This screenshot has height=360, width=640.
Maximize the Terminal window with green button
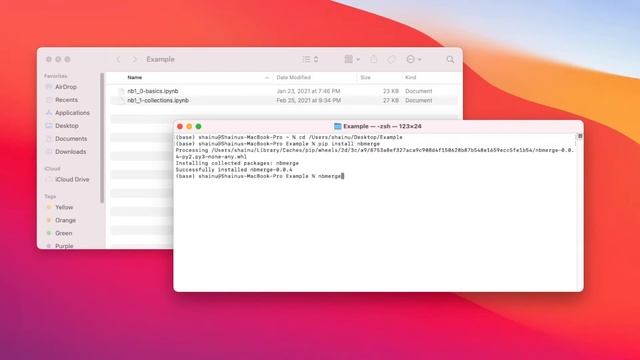(x=198, y=127)
